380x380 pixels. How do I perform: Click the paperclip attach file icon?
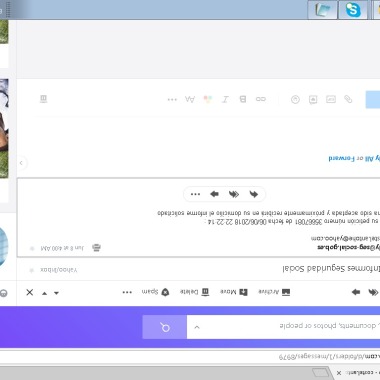348,99
